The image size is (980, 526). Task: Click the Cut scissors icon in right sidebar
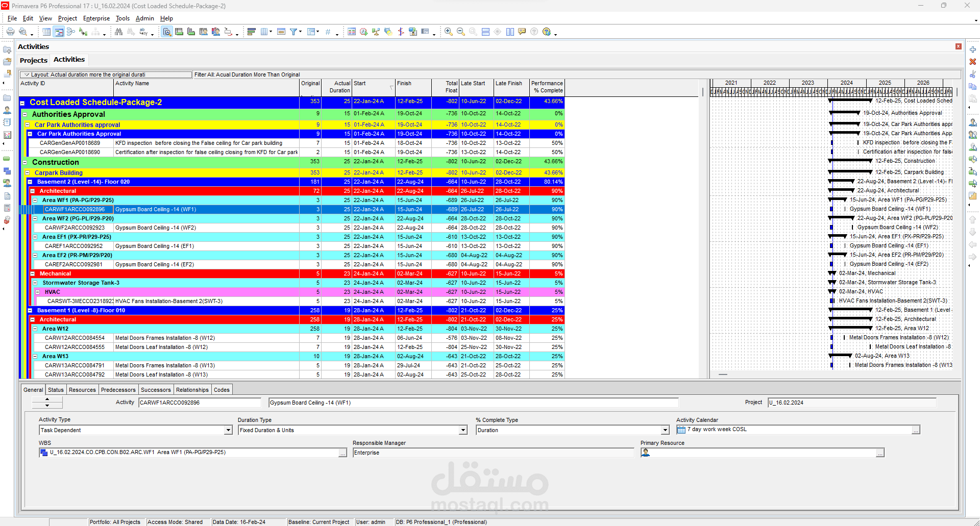tap(973, 74)
